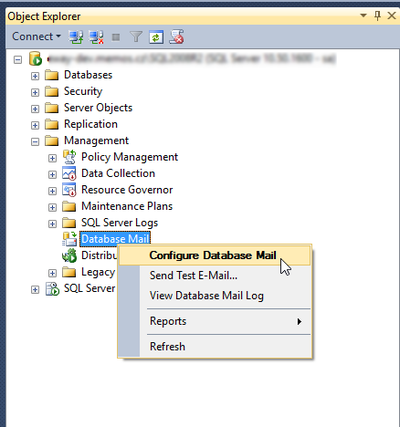Choose View Database Mail Log entry

pos(215,296)
